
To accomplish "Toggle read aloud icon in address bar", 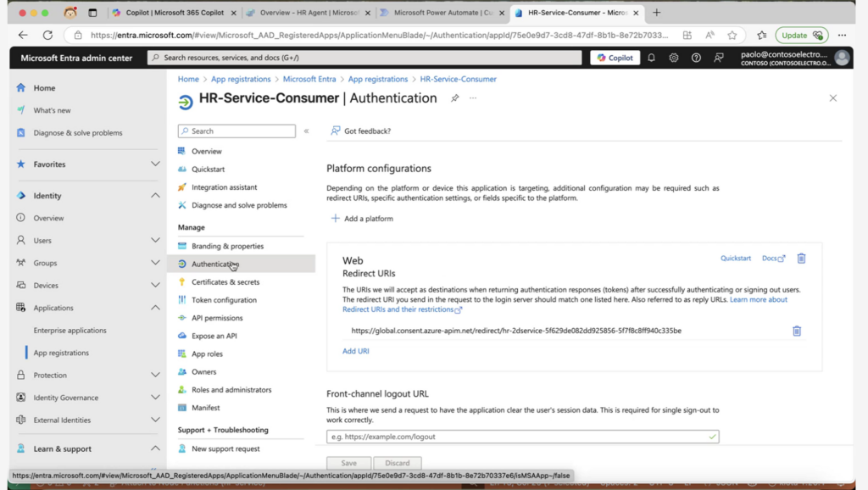I will tap(709, 35).
